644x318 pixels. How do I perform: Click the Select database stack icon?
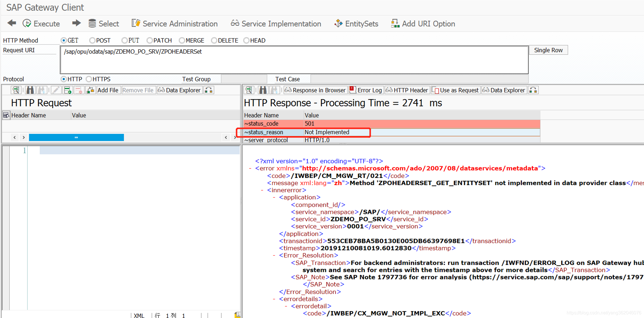point(92,23)
